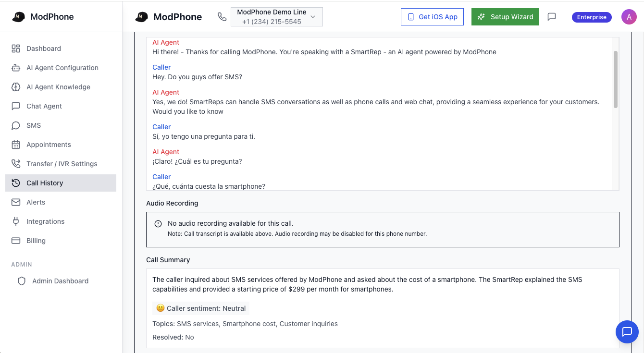Click the Billing credit card icon
This screenshot has width=644, height=353.
pos(16,241)
